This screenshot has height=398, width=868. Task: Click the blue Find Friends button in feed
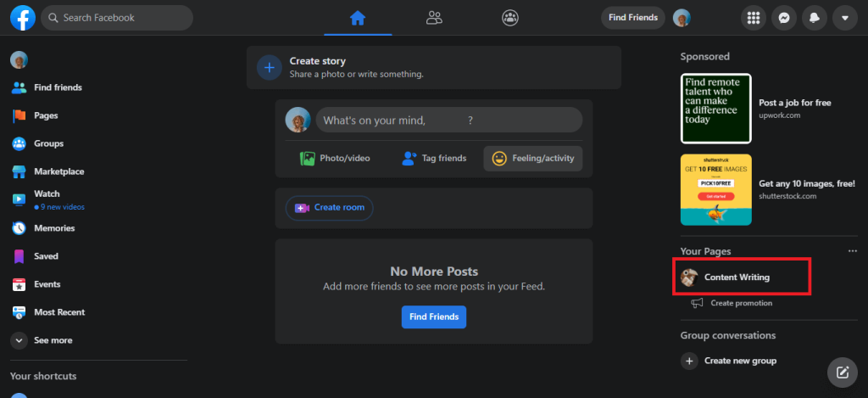click(x=434, y=317)
